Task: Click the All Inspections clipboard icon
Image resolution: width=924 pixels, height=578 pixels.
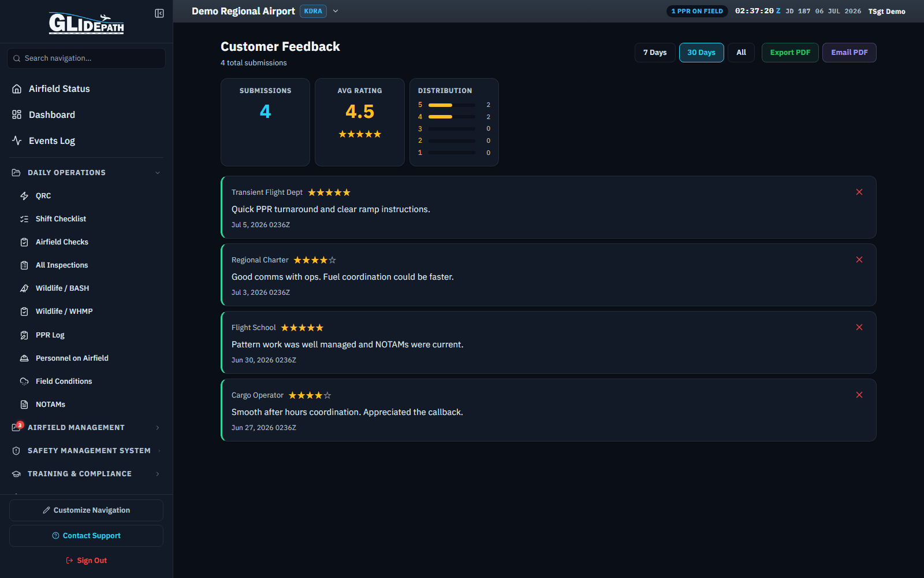Action: pyautogui.click(x=24, y=265)
